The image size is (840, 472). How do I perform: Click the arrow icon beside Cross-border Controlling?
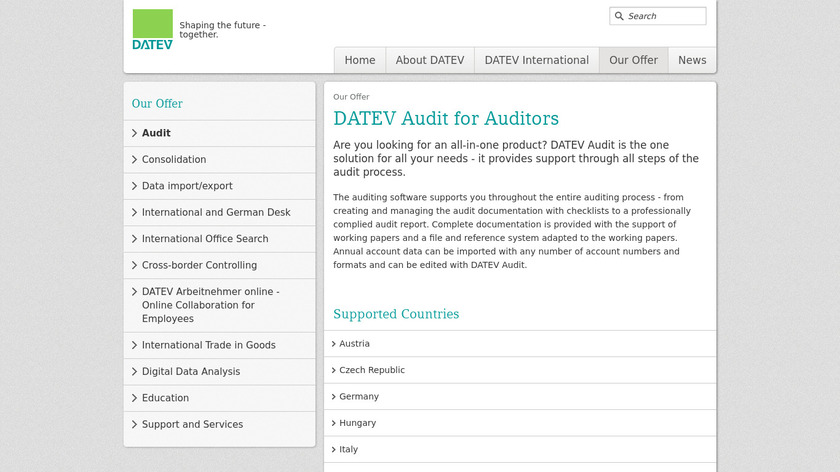coord(134,266)
